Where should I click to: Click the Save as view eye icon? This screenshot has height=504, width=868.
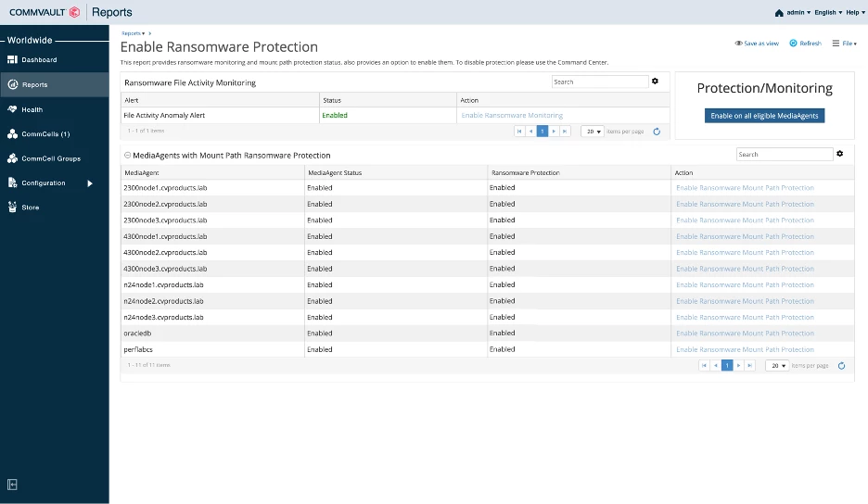pyautogui.click(x=739, y=44)
